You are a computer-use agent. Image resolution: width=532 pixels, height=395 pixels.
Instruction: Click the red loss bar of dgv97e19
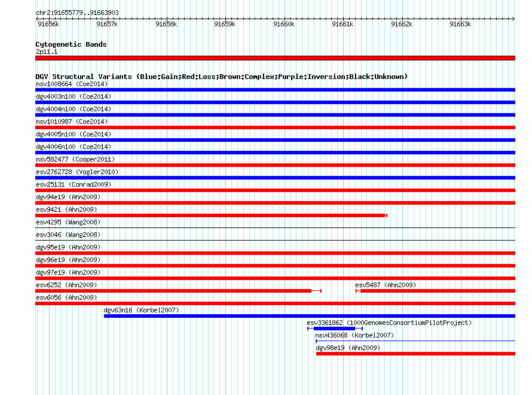point(275,278)
